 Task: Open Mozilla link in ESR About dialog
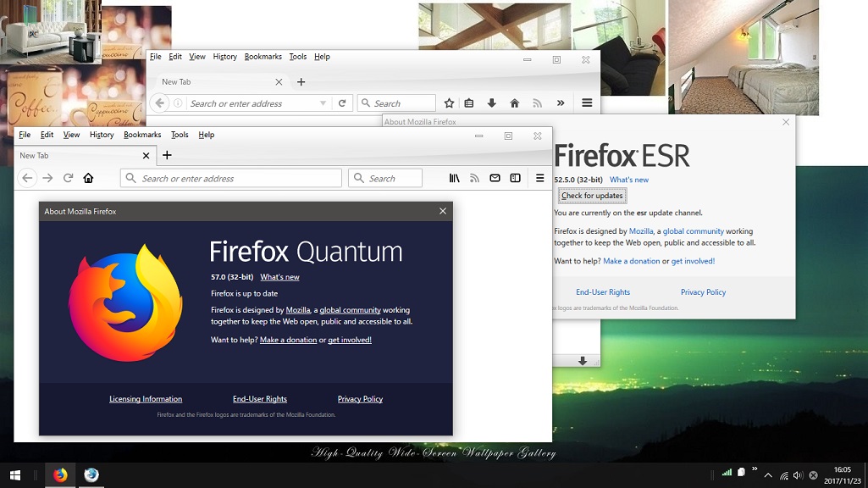641,231
